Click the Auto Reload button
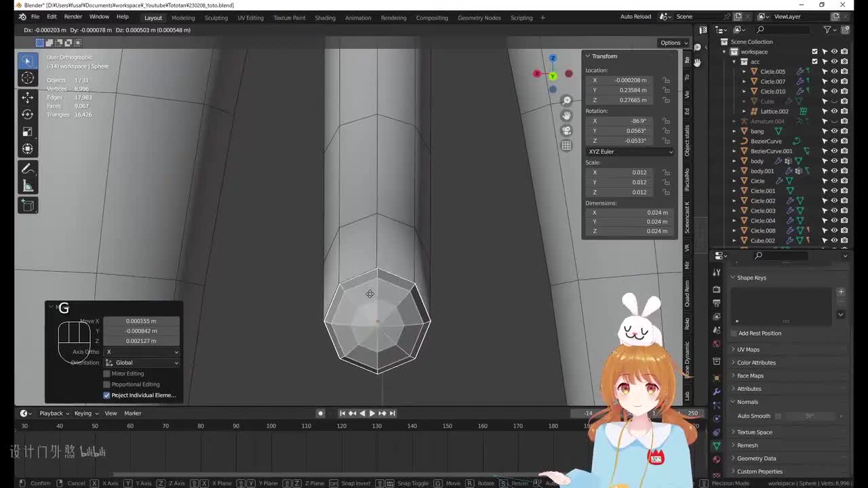This screenshot has width=868, height=488. 635,17
